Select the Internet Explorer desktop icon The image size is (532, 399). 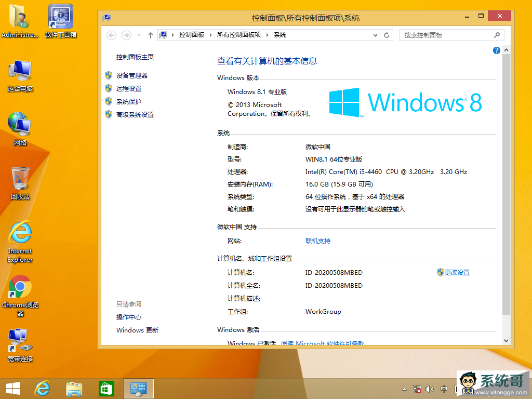click(x=20, y=242)
